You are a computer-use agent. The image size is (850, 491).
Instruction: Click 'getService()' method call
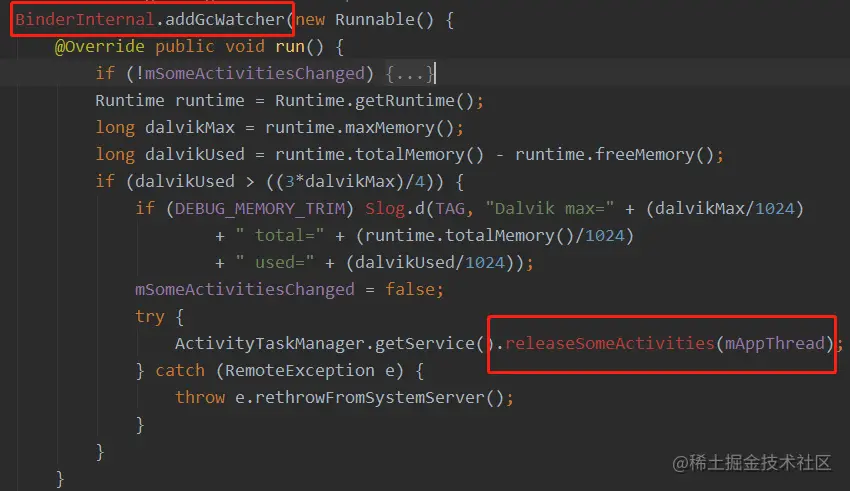click(x=430, y=344)
